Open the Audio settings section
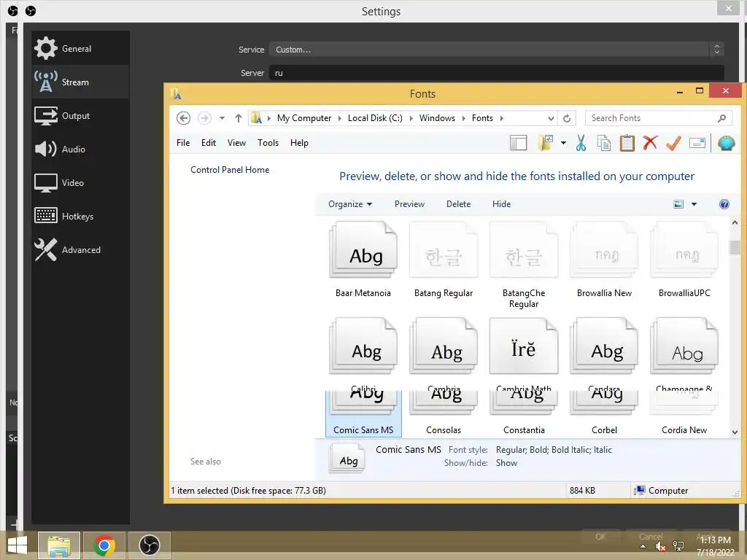The height and width of the screenshot is (560, 747). (x=80, y=149)
